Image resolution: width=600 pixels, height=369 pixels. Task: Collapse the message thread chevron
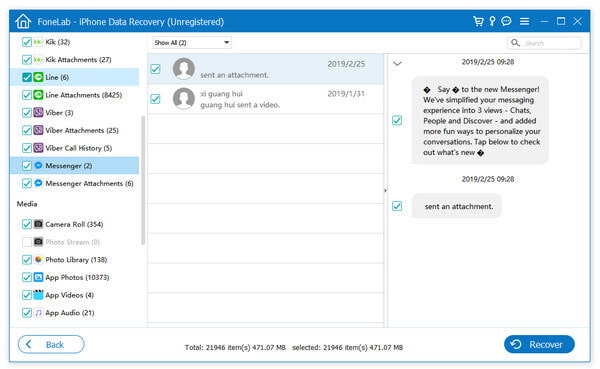click(398, 64)
